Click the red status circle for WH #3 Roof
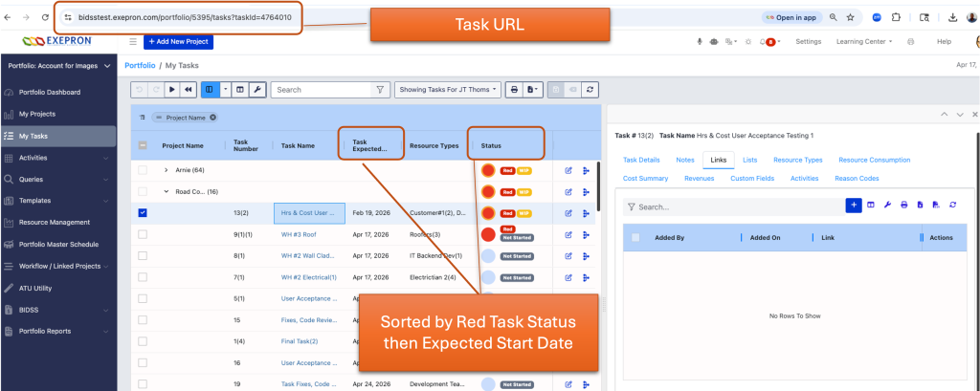 tap(489, 235)
